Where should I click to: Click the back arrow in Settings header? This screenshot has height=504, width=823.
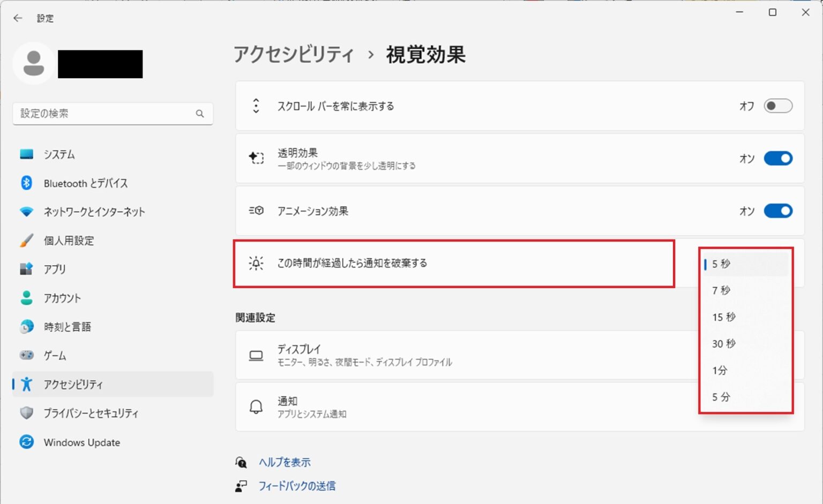tap(18, 18)
